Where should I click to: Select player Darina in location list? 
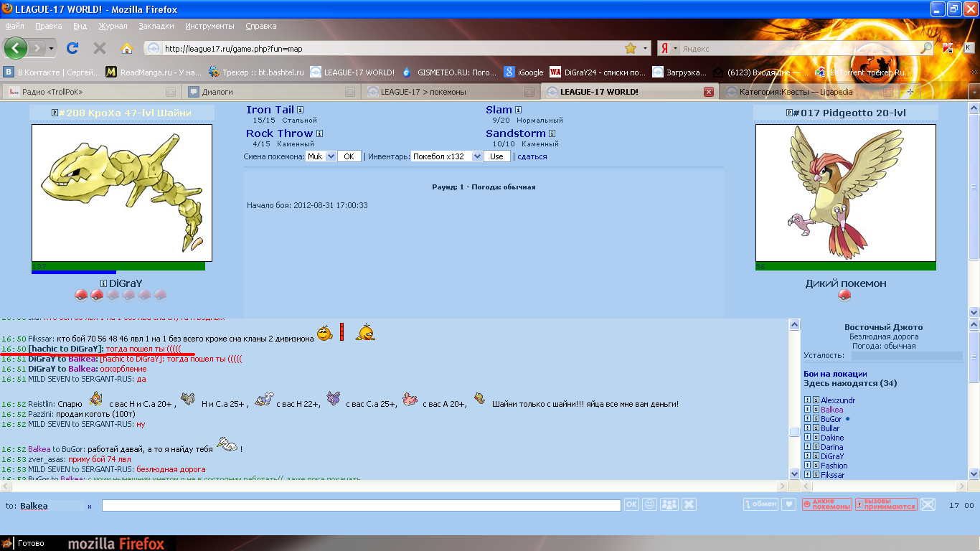click(x=832, y=447)
